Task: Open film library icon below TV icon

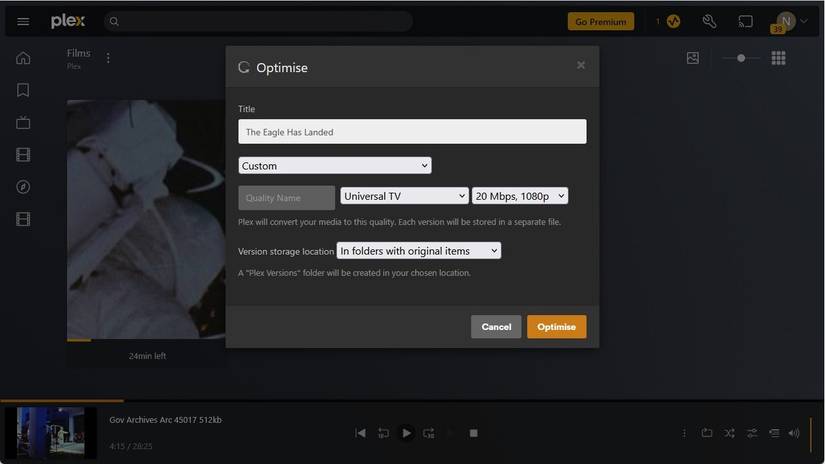Action: tap(23, 155)
